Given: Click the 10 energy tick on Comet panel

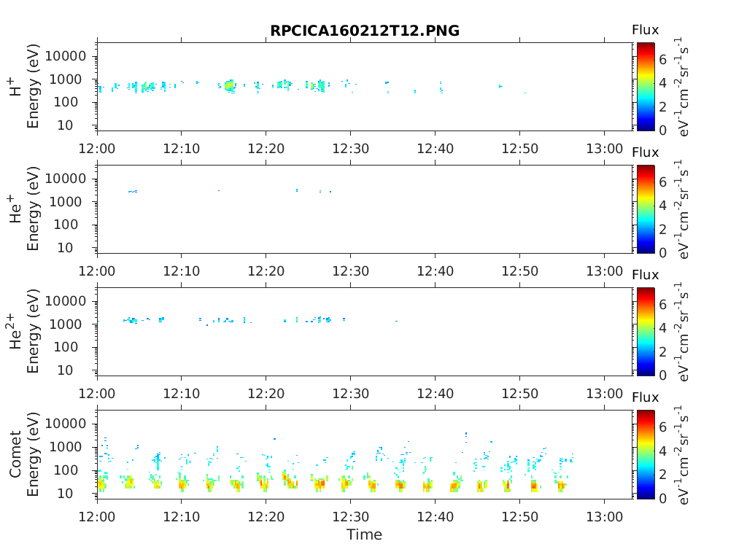Looking at the screenshot, I should [65, 494].
